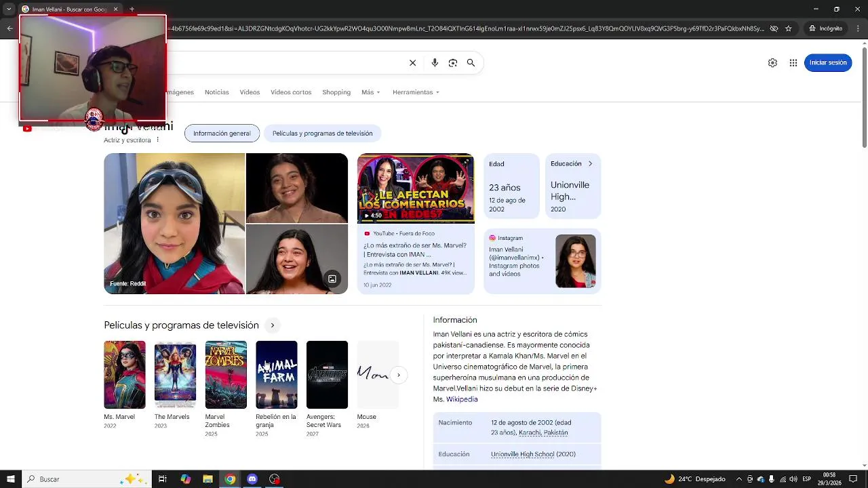Open the large Iman Vellani Reddit photo
Viewport: 868px width, 488px height.
tap(174, 224)
